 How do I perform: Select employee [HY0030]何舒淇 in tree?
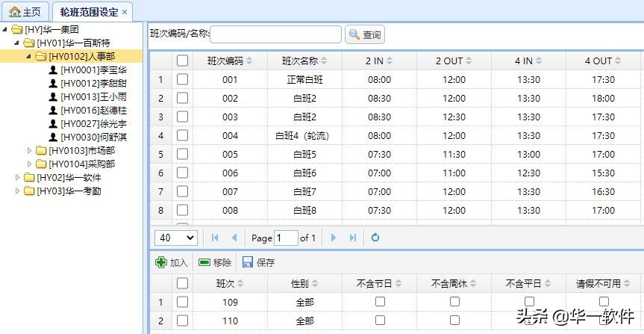pos(93,137)
